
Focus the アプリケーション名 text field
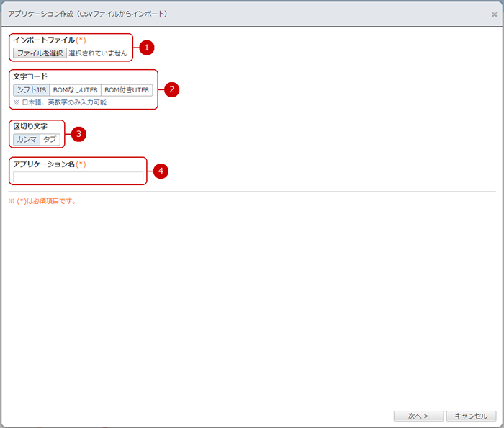click(78, 177)
